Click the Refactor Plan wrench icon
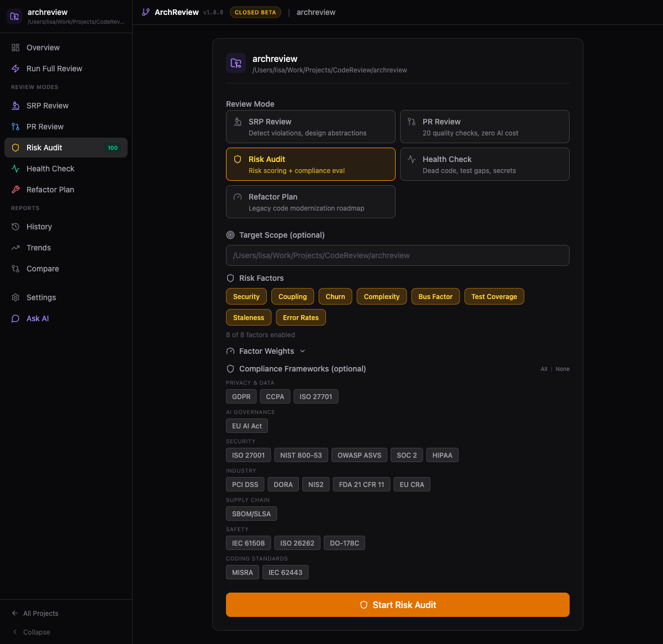This screenshot has width=663, height=644. (x=15, y=190)
